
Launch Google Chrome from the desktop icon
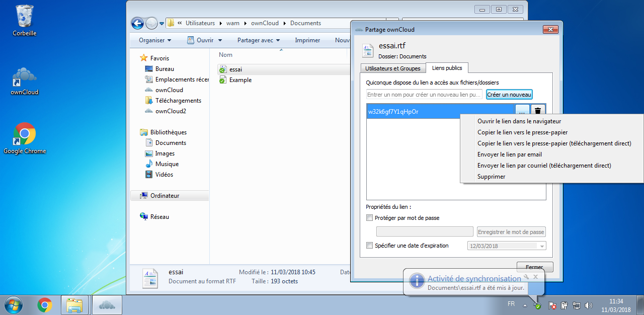point(24,138)
